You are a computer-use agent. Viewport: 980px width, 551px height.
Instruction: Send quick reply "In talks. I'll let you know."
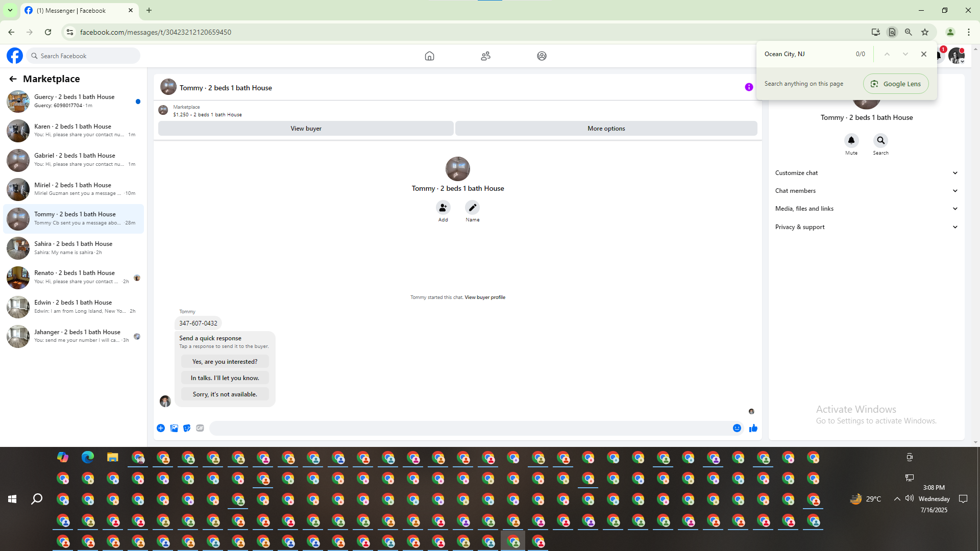point(225,378)
